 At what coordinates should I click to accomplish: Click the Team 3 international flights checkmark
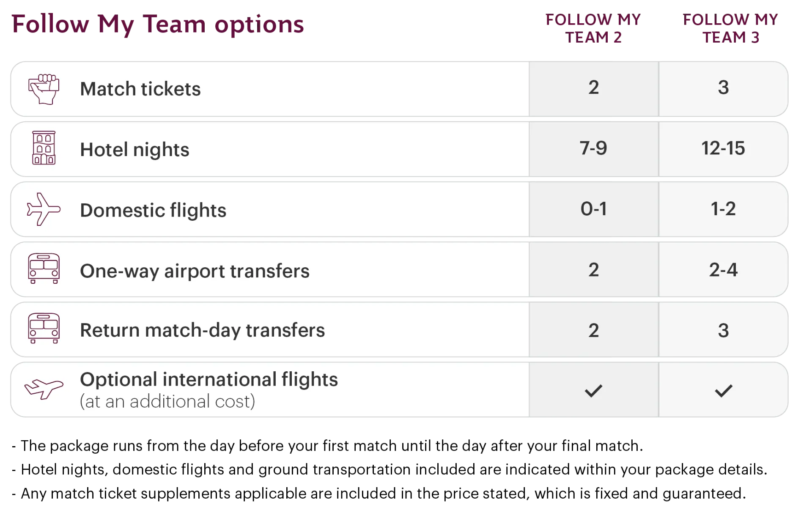[723, 390]
